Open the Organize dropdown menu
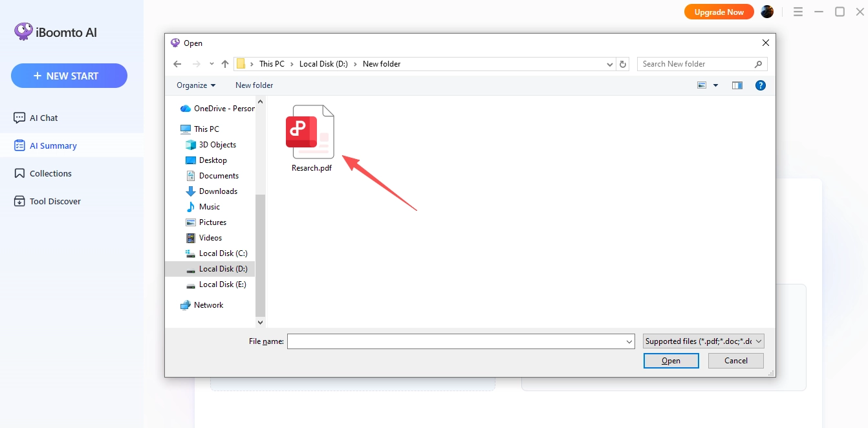The height and width of the screenshot is (428, 868). point(196,85)
